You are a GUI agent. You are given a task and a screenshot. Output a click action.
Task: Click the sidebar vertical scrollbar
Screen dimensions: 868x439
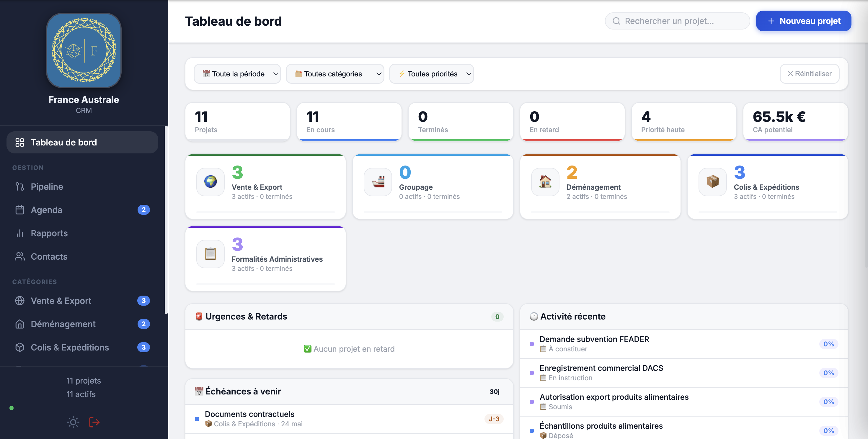166,220
